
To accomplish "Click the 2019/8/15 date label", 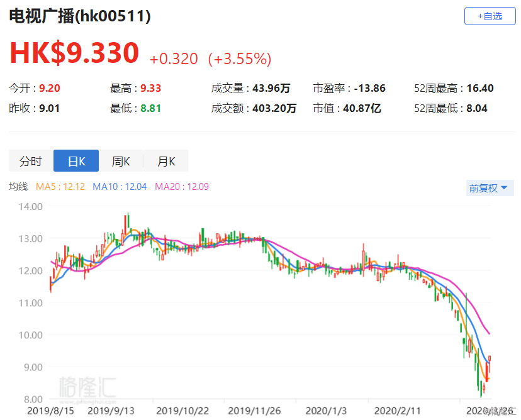I will [x=50, y=411].
